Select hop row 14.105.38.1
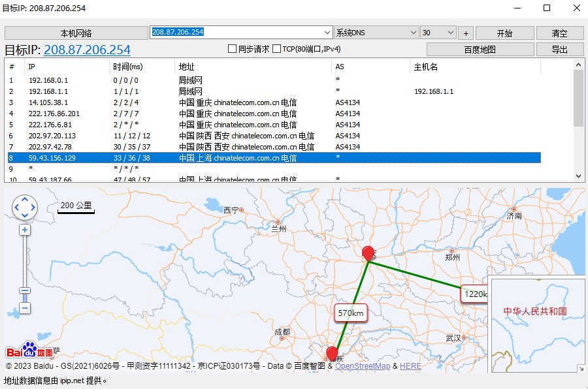The width and height of the screenshot is (588, 389). point(274,102)
